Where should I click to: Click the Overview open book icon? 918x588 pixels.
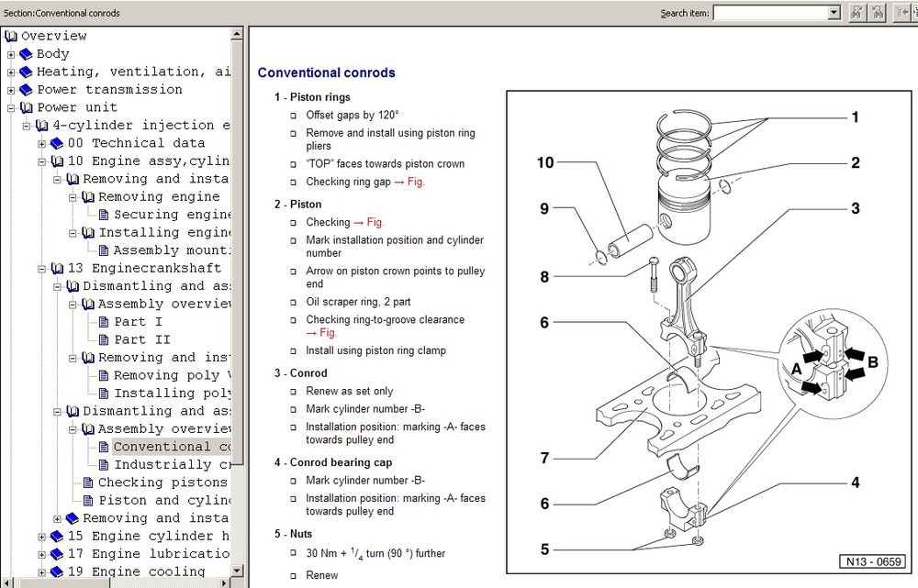pyautogui.click(x=11, y=36)
